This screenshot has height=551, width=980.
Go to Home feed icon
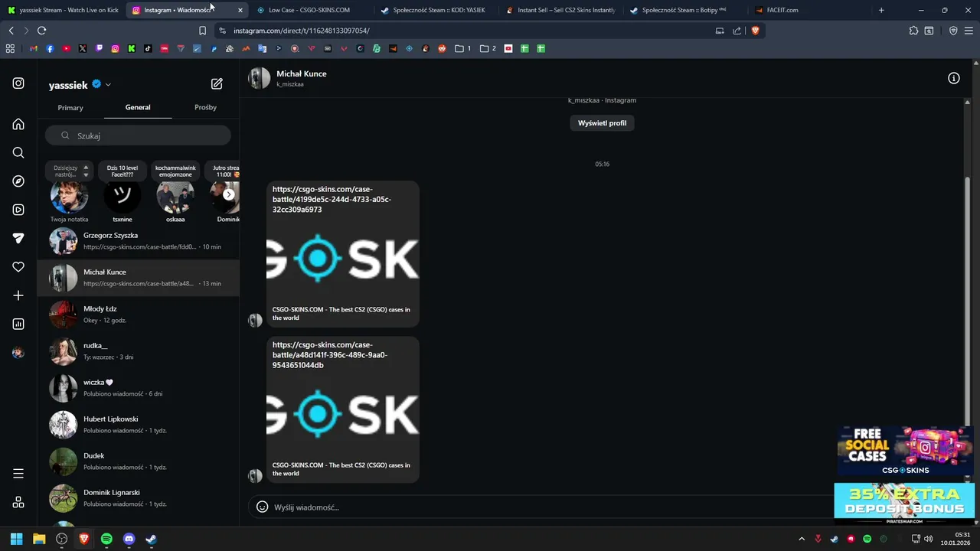pyautogui.click(x=18, y=124)
